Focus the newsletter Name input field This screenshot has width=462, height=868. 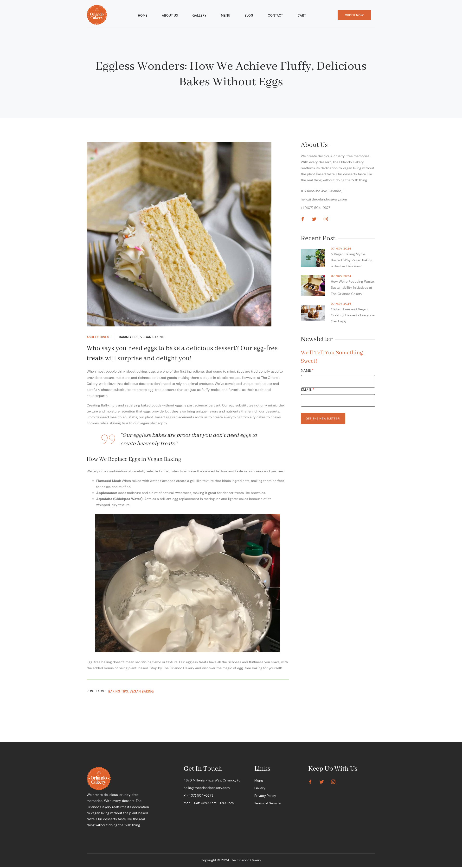pyautogui.click(x=338, y=381)
